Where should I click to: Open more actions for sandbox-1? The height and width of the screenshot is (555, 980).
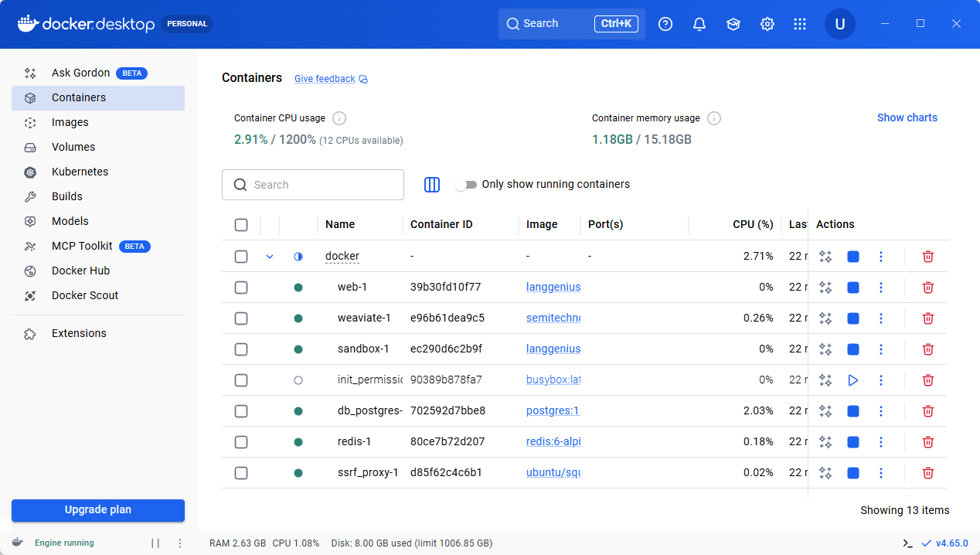(881, 349)
